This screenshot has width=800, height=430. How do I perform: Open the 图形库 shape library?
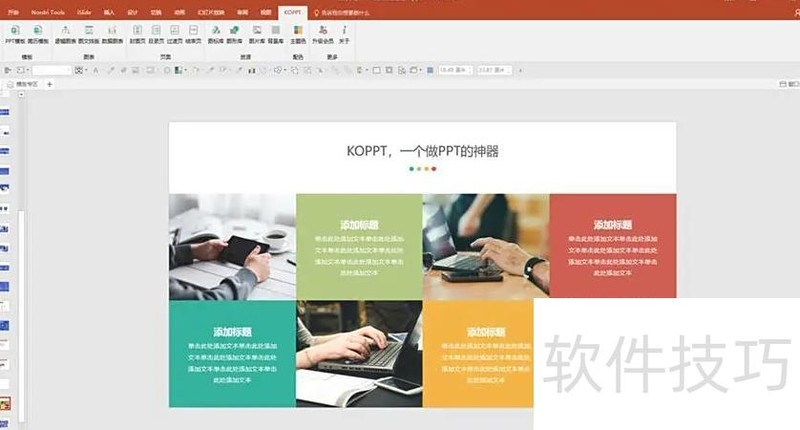click(234, 34)
